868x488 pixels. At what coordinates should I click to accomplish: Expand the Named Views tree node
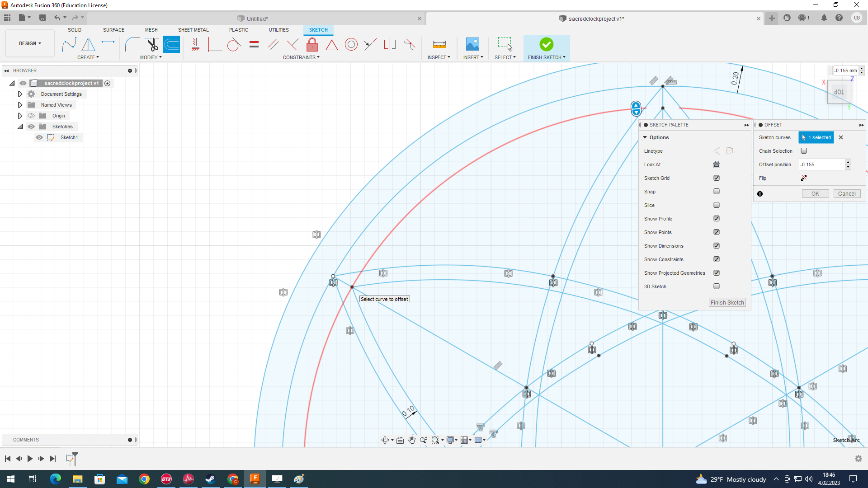pos(20,105)
